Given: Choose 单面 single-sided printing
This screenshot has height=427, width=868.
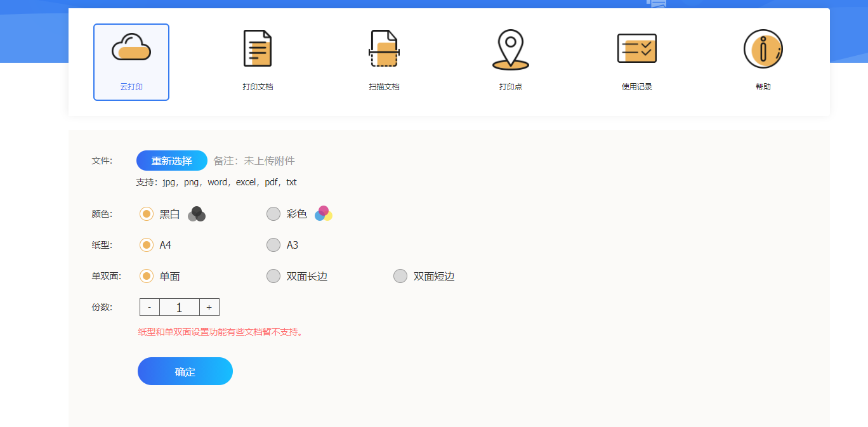Looking at the screenshot, I should (147, 276).
